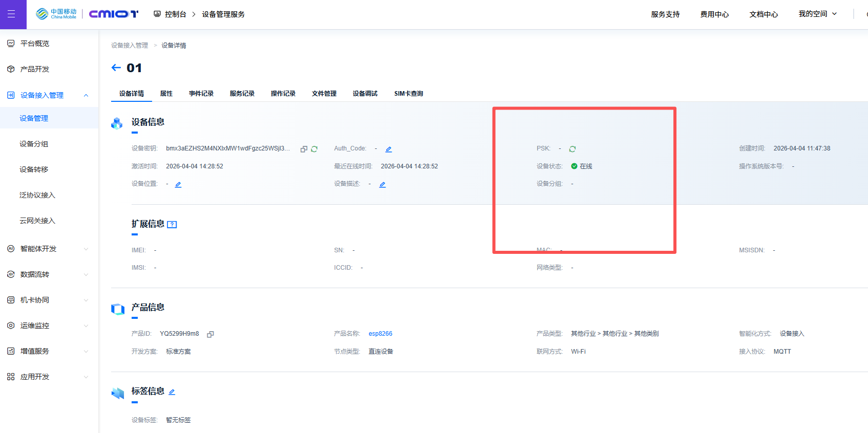The height and width of the screenshot is (433, 868).
Task: Click the device access management sidebar icon
Action: (11, 95)
